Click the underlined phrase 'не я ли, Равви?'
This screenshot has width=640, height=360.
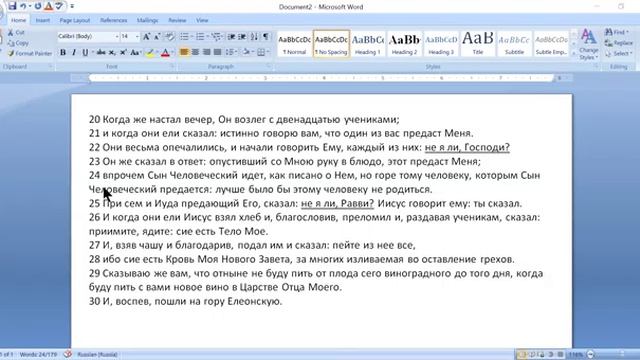coord(337,203)
